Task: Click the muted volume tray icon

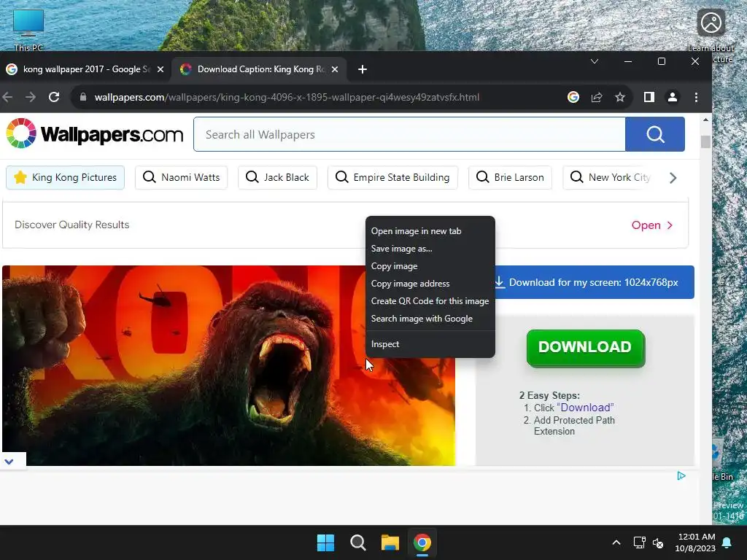Action: 658,542
